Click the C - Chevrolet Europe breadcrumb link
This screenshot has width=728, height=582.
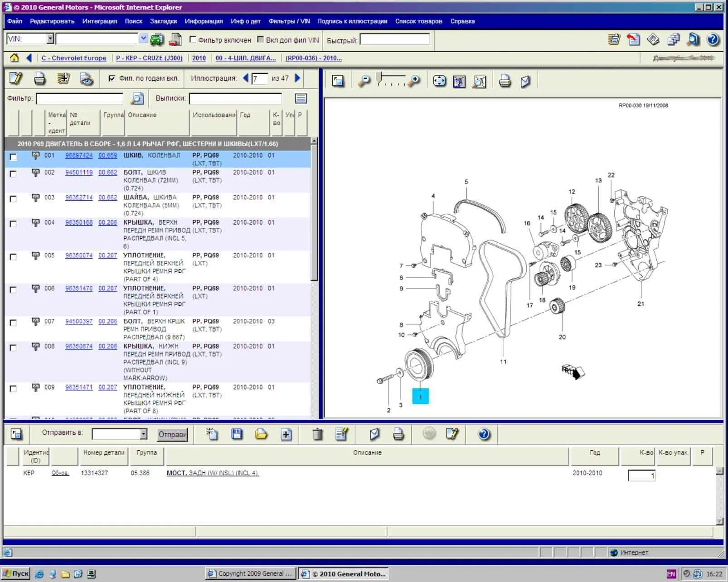click(x=74, y=58)
